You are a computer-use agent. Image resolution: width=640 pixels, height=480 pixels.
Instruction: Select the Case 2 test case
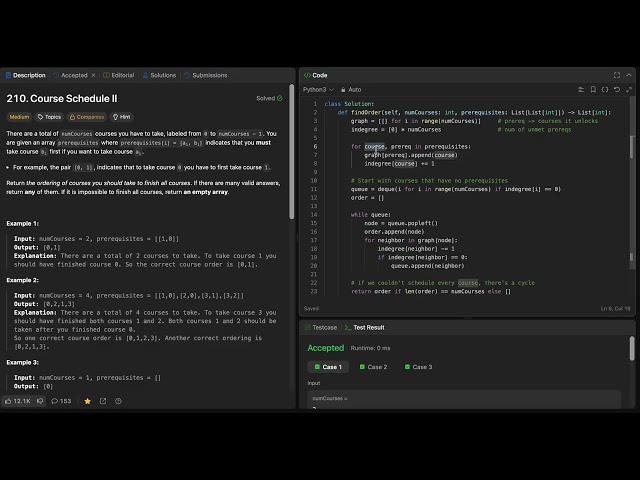tap(373, 367)
